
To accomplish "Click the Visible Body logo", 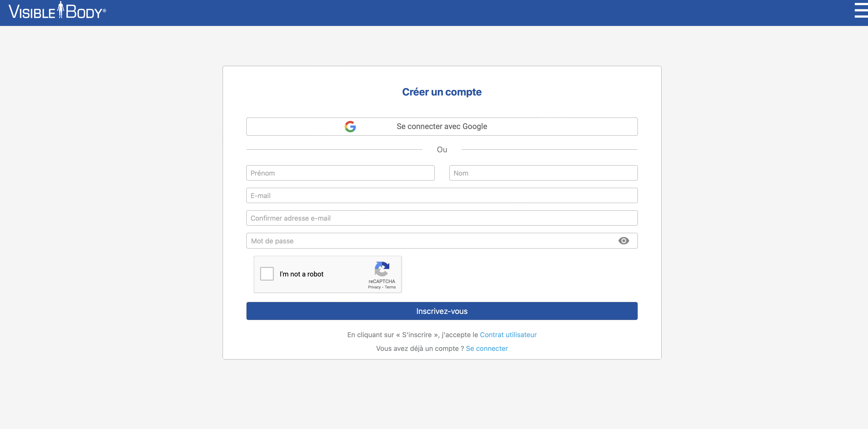I will click(57, 10).
